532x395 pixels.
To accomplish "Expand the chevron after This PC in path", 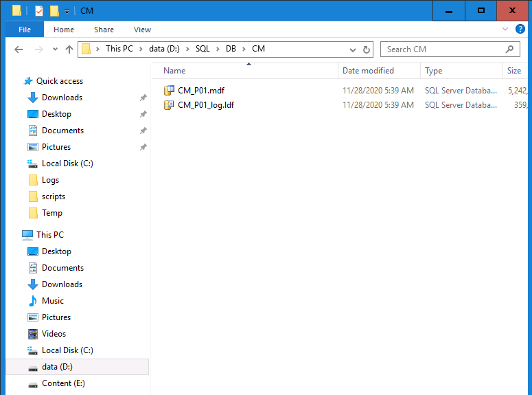I will (141, 49).
